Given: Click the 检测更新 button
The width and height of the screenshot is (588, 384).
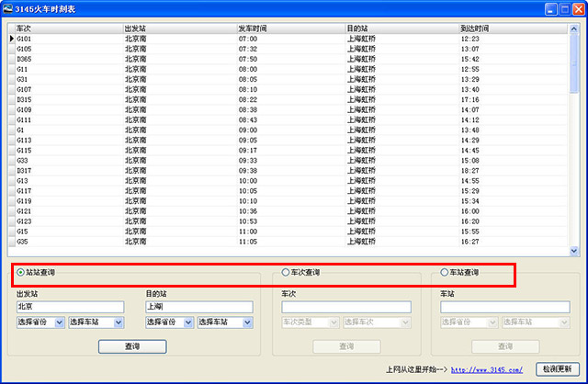Looking at the screenshot, I should point(558,369).
